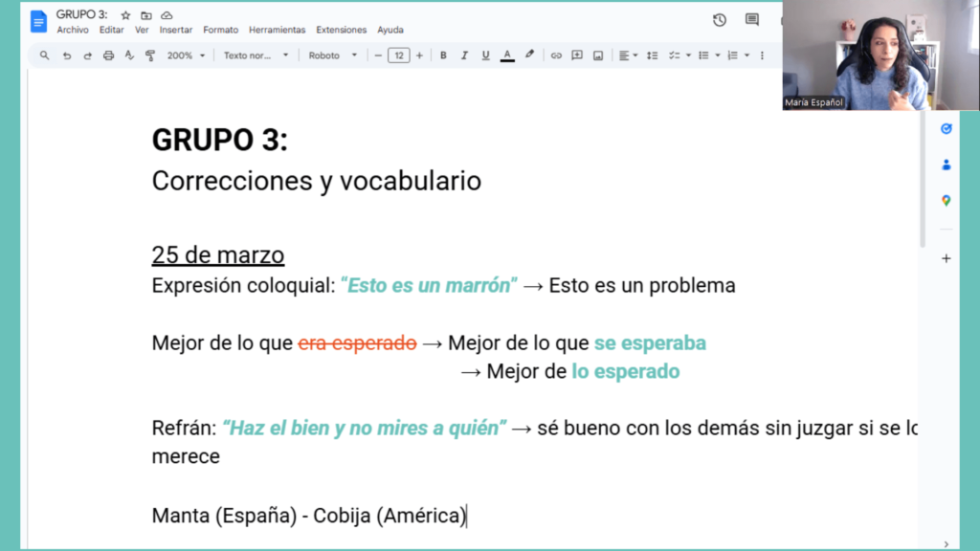Open the Formato menu
The image size is (980, 551).
pyautogui.click(x=220, y=30)
